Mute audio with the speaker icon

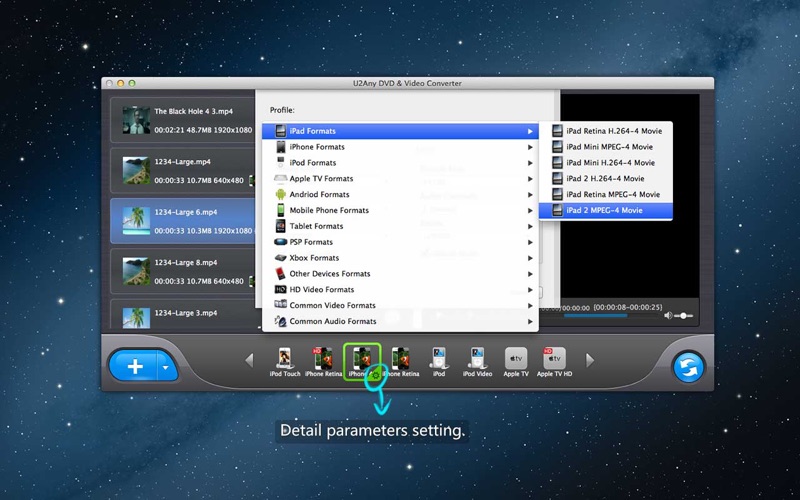coord(668,316)
